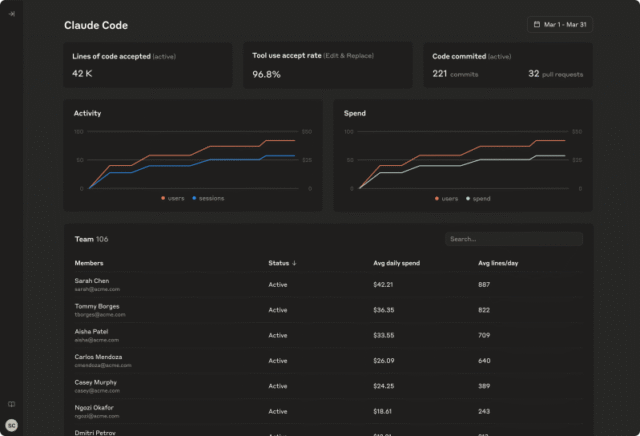640x436 pixels.
Task: Click the sarah@acme.com email
Action: coord(97,289)
